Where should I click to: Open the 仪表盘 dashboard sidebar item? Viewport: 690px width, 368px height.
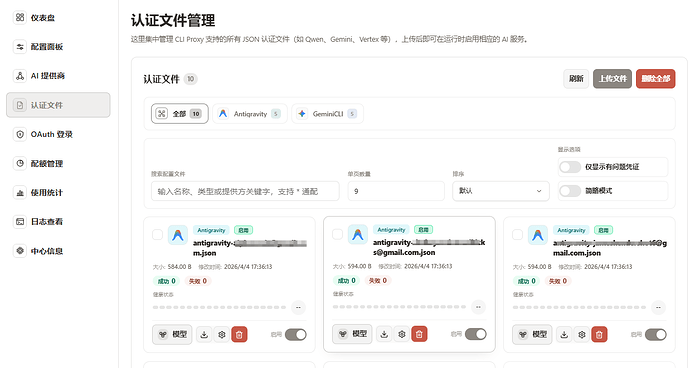click(x=58, y=18)
